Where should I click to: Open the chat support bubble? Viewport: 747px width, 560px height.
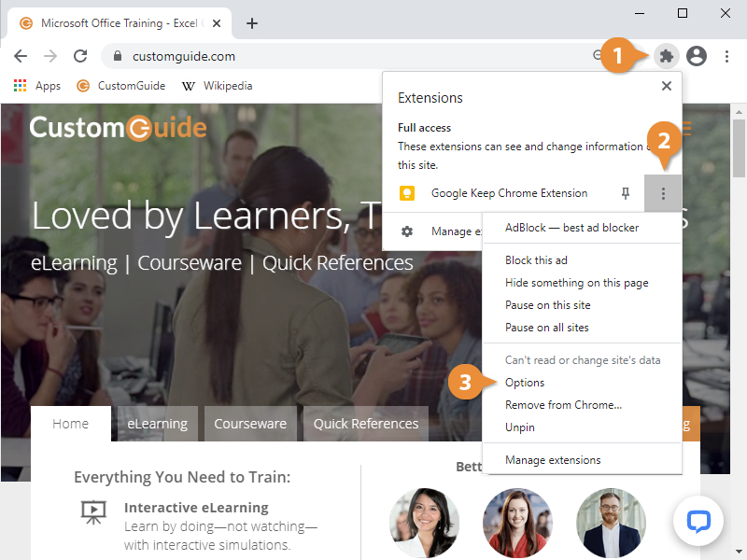point(698,521)
